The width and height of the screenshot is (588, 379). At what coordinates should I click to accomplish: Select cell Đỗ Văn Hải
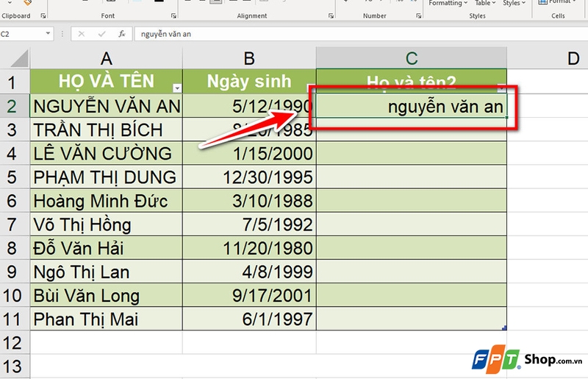click(106, 248)
